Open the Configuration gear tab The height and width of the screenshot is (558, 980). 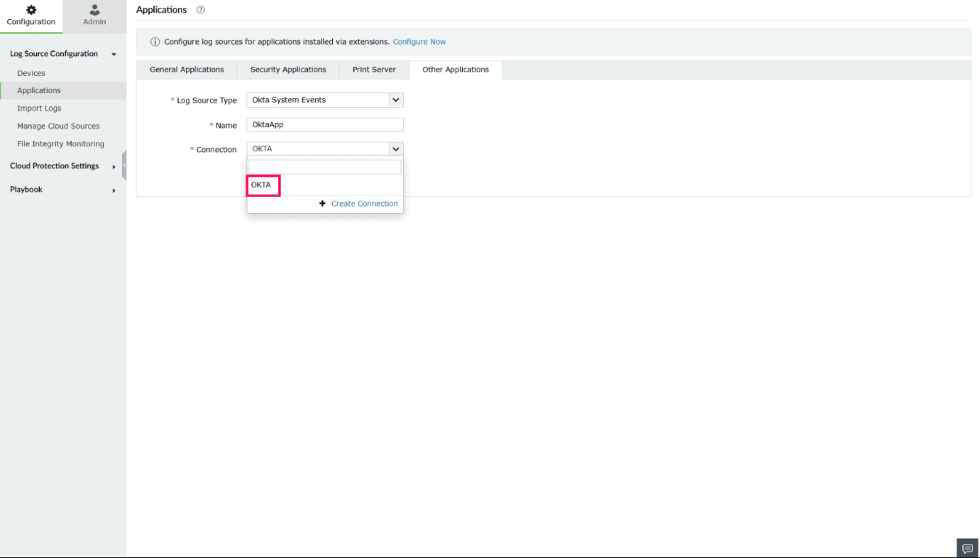31,16
